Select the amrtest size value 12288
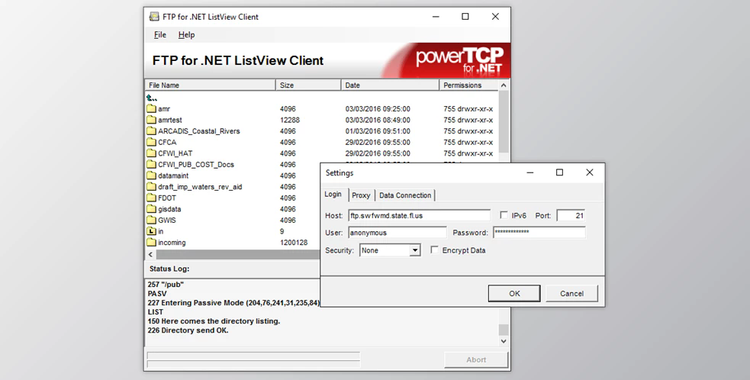Image resolution: width=750 pixels, height=380 pixels. pyautogui.click(x=290, y=120)
